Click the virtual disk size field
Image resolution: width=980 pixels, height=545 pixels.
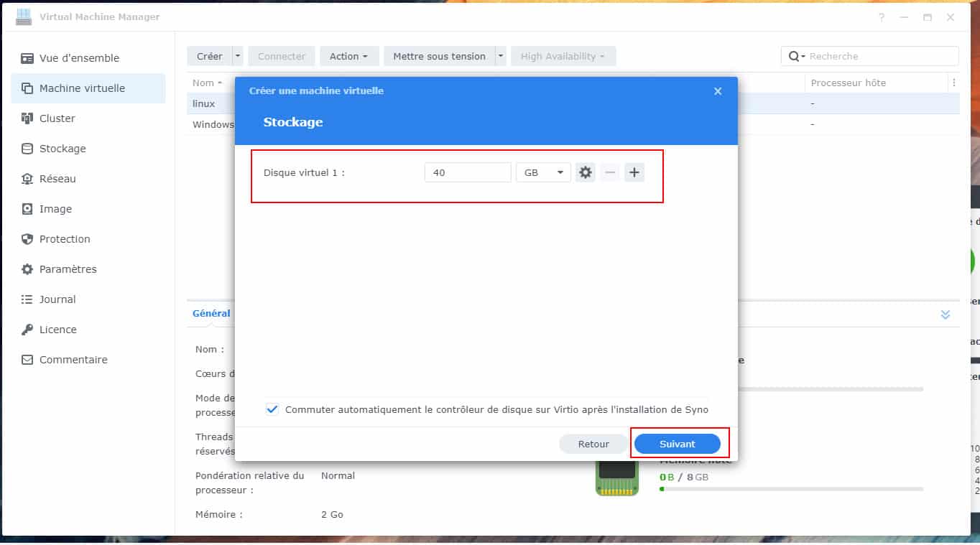[468, 172]
